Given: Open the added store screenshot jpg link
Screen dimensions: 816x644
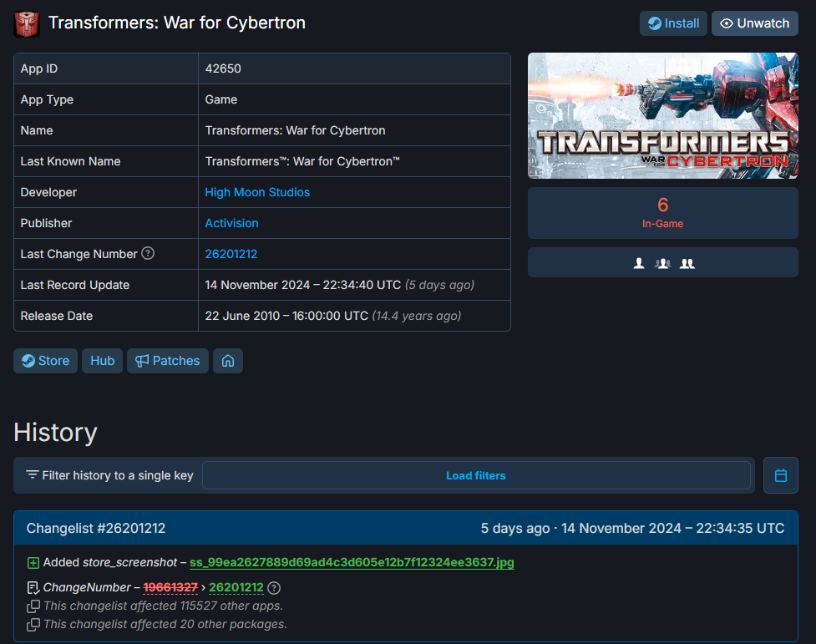Looking at the screenshot, I should [352, 562].
